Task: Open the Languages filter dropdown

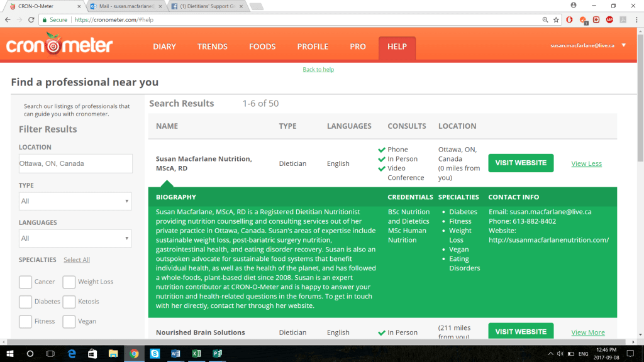Action: [x=75, y=238]
